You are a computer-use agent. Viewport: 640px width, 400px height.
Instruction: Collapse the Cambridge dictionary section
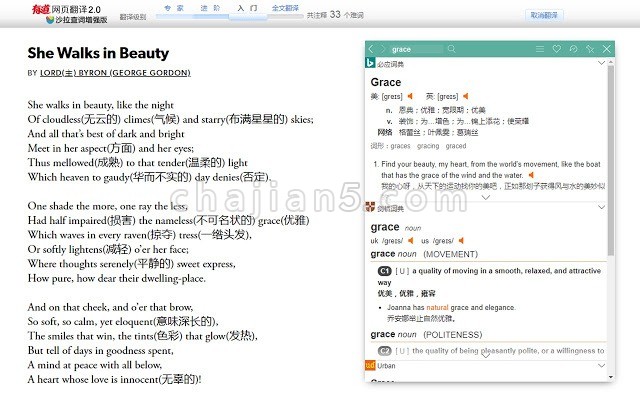tap(601, 207)
